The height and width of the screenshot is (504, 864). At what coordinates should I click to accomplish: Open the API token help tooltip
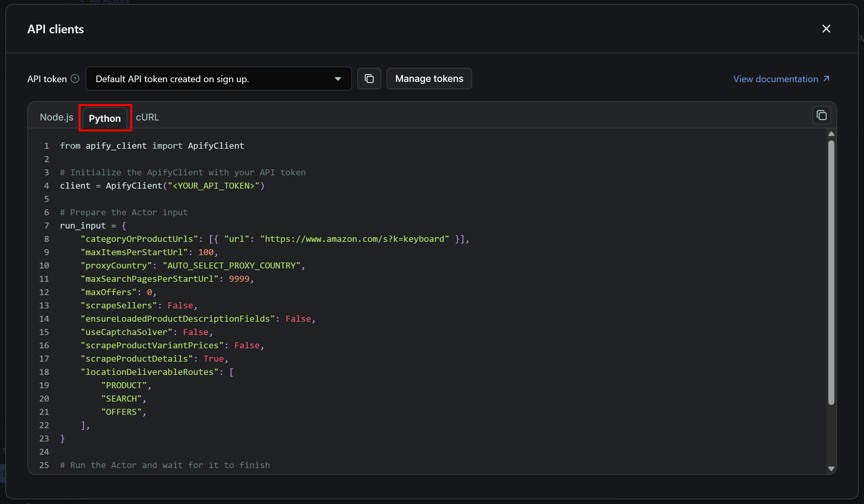tap(75, 79)
